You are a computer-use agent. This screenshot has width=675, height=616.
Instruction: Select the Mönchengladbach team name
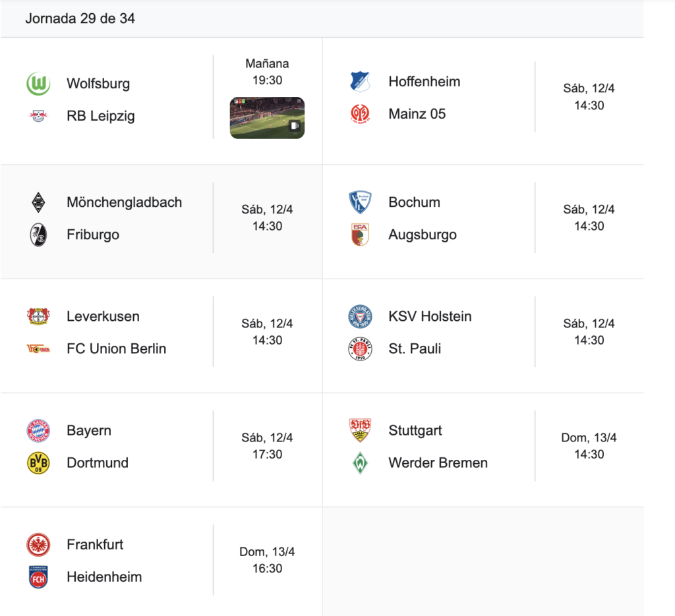125,202
